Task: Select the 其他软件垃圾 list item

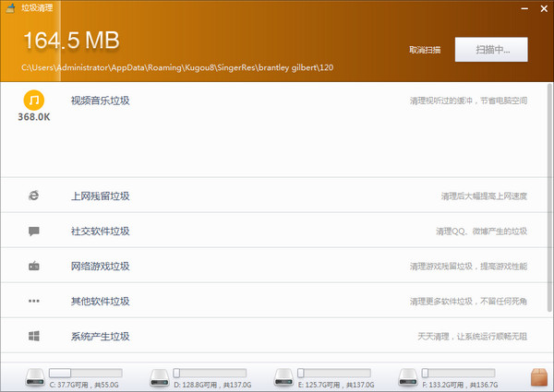Action: pyautogui.click(x=101, y=301)
